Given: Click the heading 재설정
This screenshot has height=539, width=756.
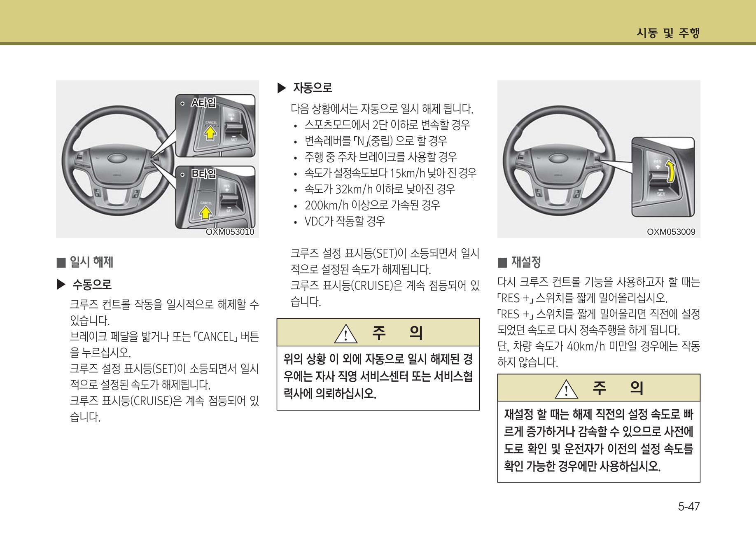Looking at the screenshot, I should point(526,262).
